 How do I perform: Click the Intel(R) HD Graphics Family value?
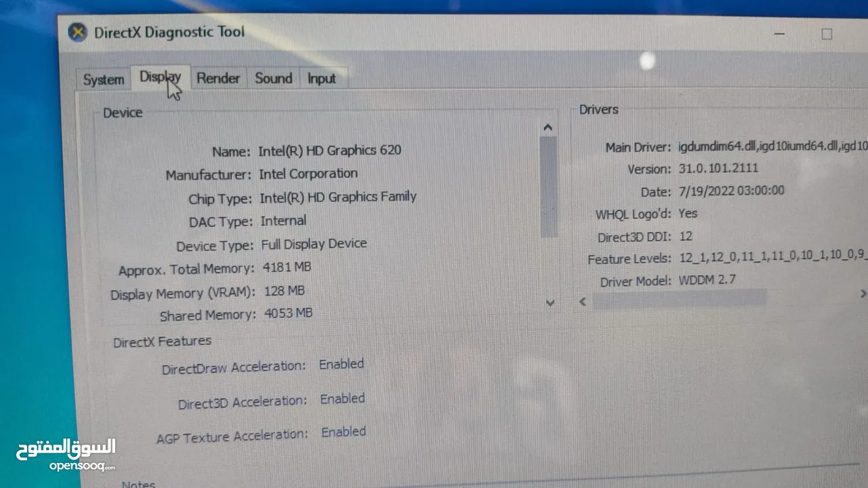(338, 197)
